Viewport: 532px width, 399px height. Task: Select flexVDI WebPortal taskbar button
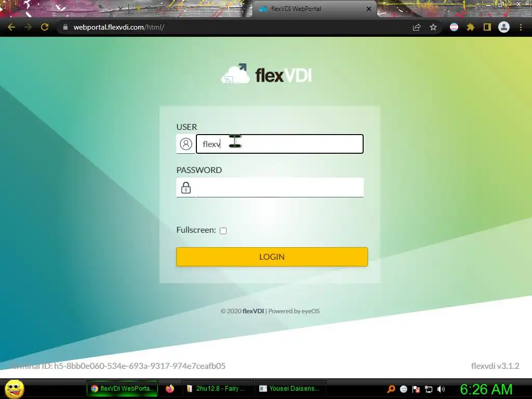[x=122, y=389]
